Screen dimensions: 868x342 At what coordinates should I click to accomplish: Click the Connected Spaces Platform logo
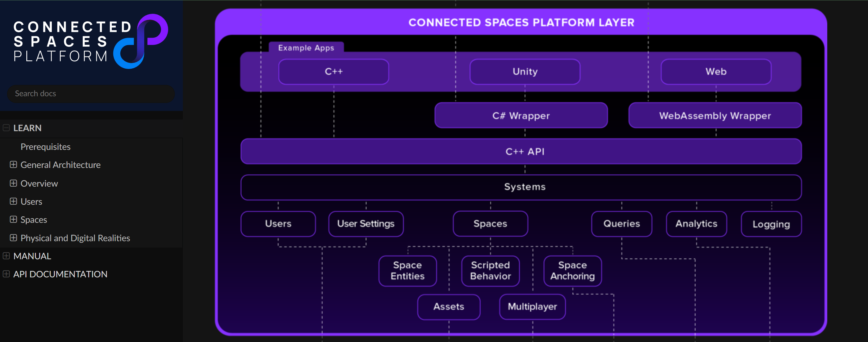[x=91, y=41]
